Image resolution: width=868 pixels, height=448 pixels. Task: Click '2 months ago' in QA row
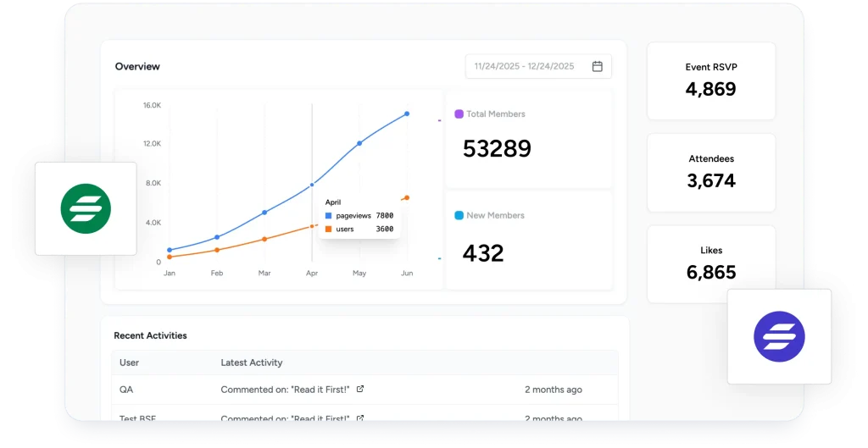click(x=554, y=390)
